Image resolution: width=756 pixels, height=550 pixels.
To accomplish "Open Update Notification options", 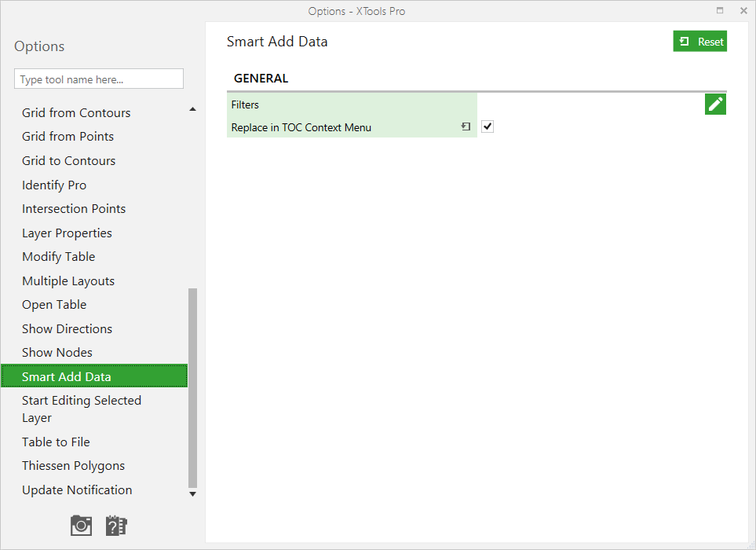I will [77, 489].
